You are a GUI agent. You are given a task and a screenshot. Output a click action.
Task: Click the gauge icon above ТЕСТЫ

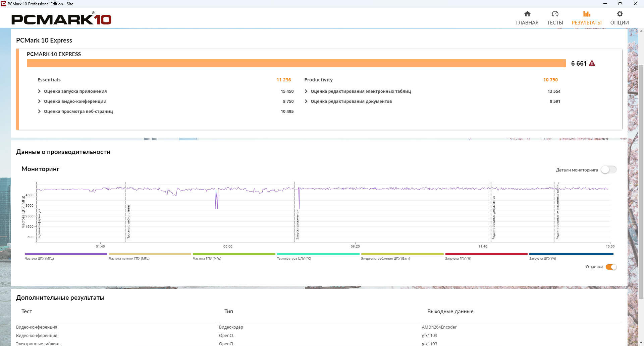tap(555, 14)
